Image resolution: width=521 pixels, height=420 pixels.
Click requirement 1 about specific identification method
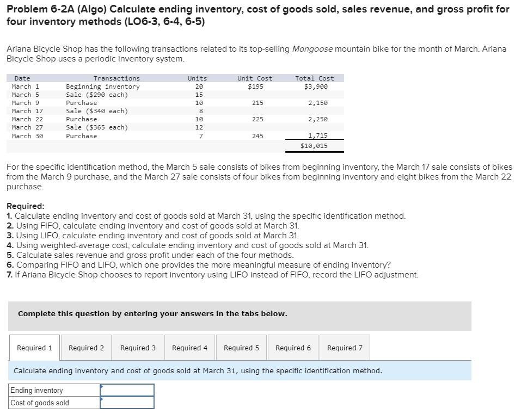tap(206, 216)
